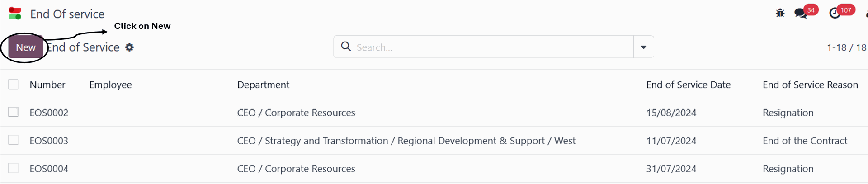
Task: Open the activities clock icon
Action: coord(835,14)
